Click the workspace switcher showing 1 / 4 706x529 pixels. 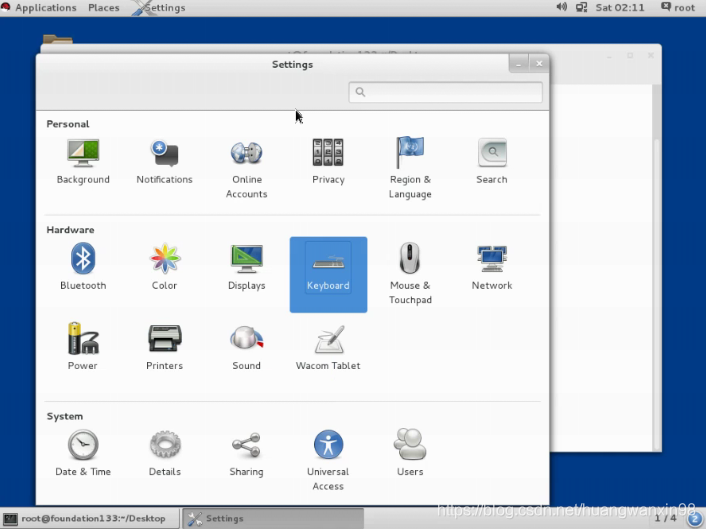click(665, 518)
